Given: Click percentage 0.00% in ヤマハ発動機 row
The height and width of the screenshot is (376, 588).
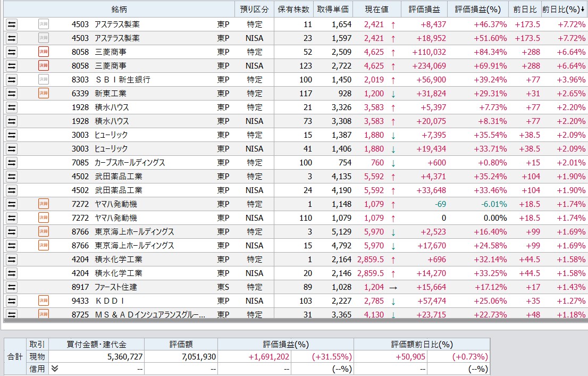Looking at the screenshot, I should point(495,218).
